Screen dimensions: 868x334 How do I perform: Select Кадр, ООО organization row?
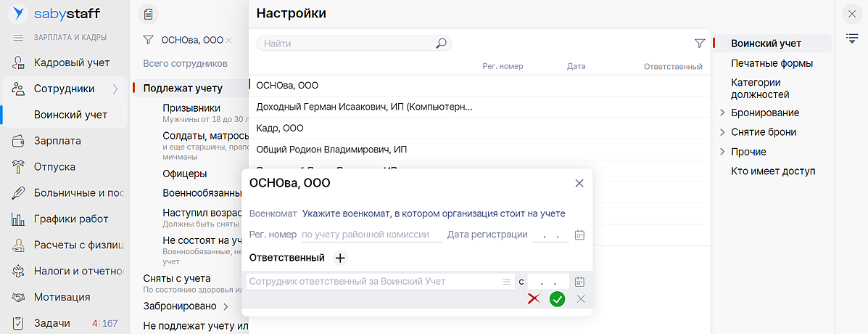tap(280, 128)
